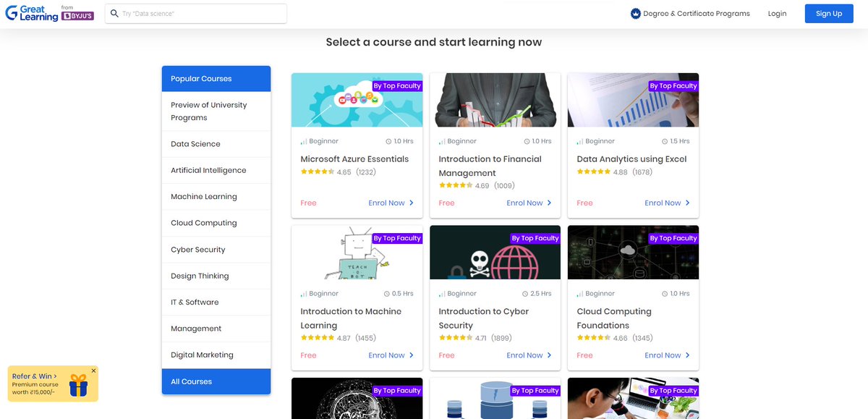Click crown icon beside Degree & Certificate Programs

636,13
